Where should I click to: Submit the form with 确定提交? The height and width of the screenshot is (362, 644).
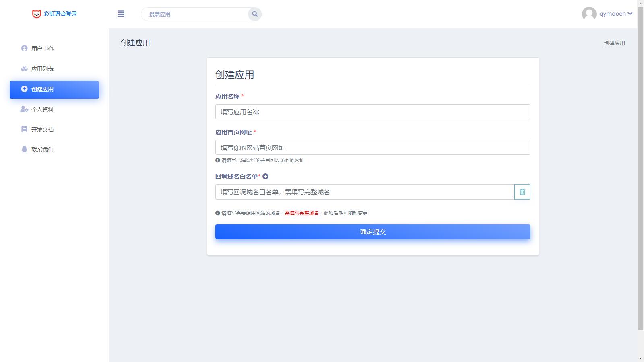[373, 232]
